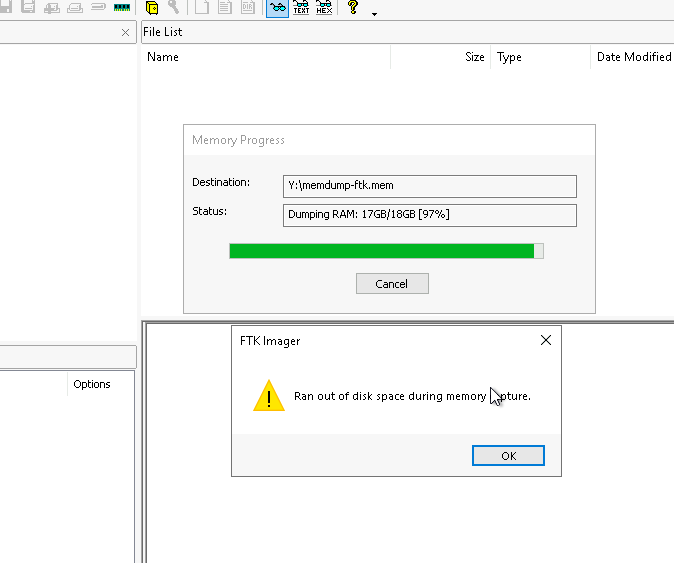The image size is (674, 563).
Task: Click the Destination path field
Action: pyautogui.click(x=430, y=186)
